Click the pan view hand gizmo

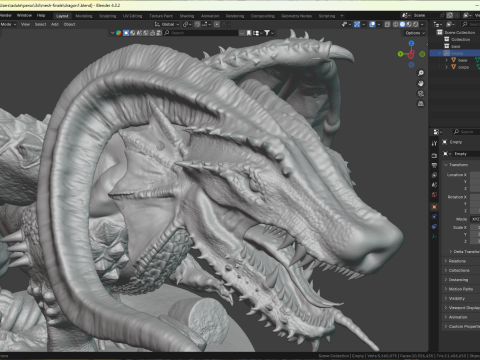click(421, 83)
